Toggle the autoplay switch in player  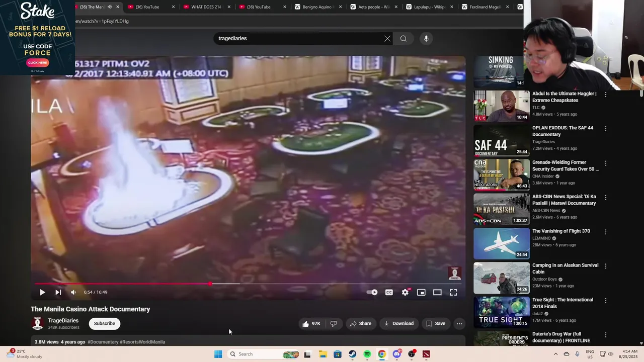(372, 292)
